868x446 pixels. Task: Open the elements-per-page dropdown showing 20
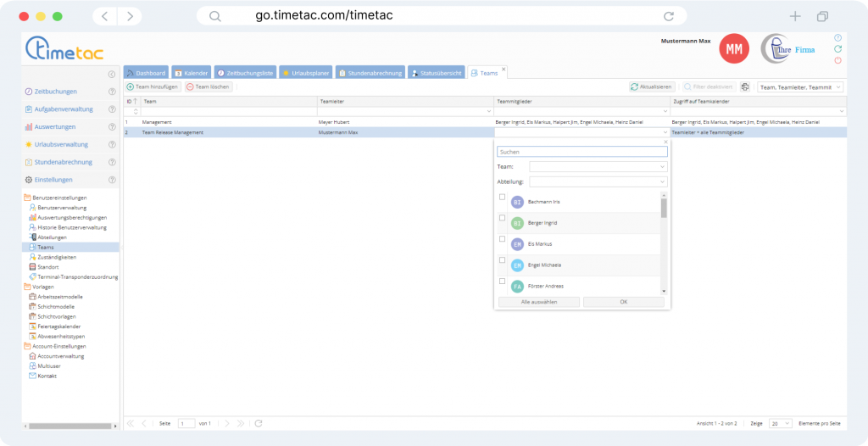[x=782, y=423]
